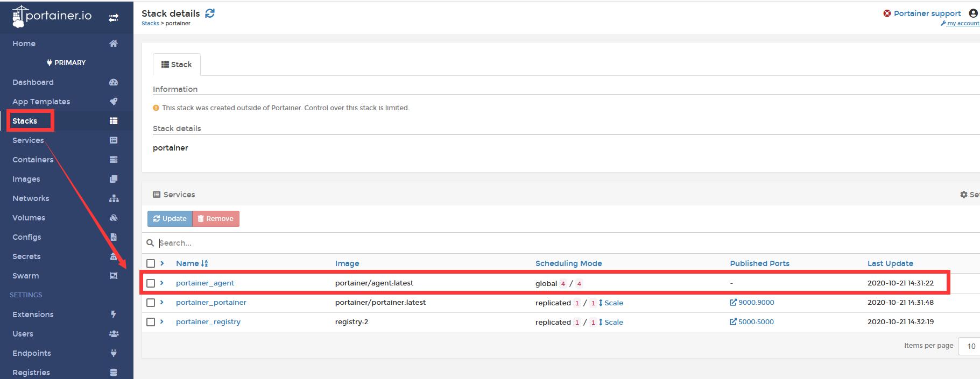The image size is (980, 379).
Task: Click the Extensions bolt icon
Action: [x=114, y=314]
